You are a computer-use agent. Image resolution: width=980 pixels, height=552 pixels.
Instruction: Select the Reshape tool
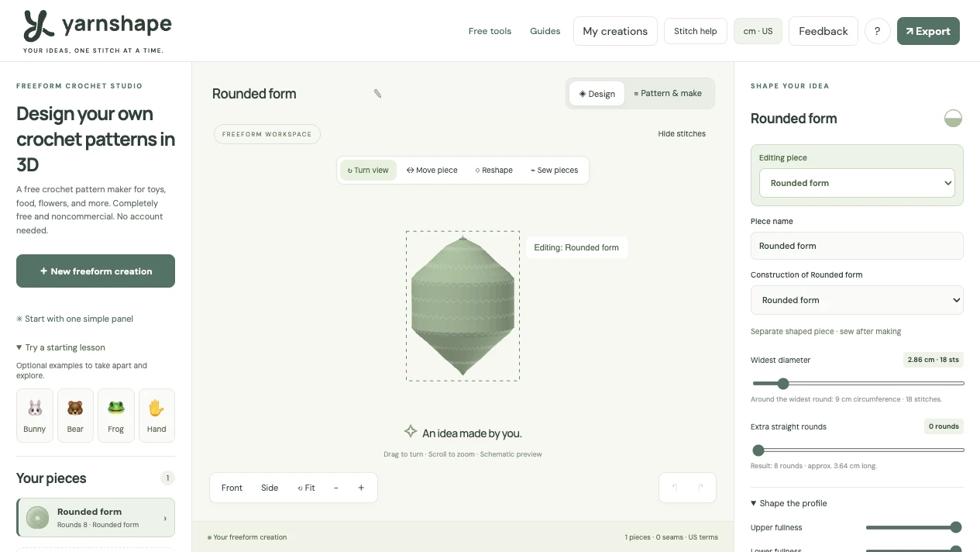coord(494,171)
